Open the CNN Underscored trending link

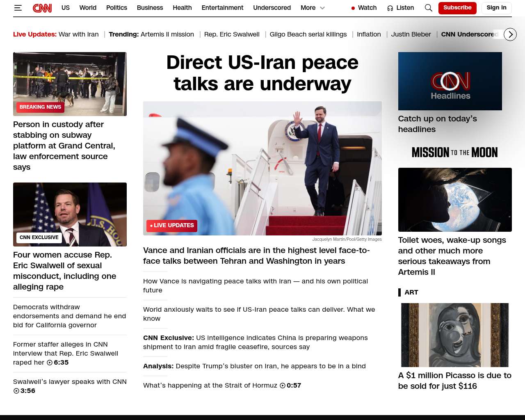pyautogui.click(x=470, y=34)
